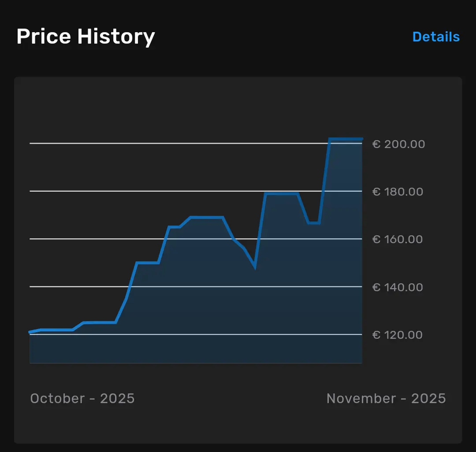
Task: Select the € 200.00 axis label
Action: tap(398, 144)
